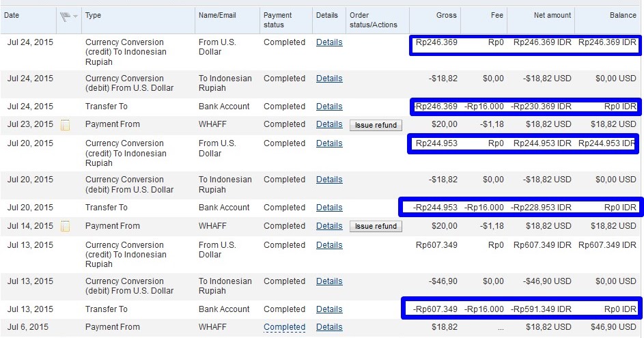
Task: Click the Date column header
Action: click(12, 15)
